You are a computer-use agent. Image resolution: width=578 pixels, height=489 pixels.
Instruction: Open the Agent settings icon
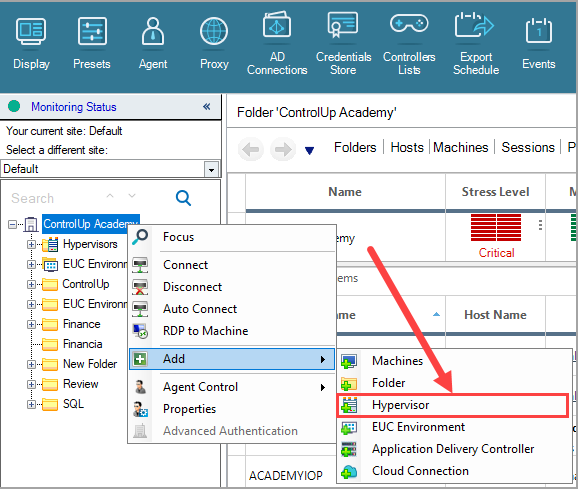pyautogui.click(x=153, y=43)
